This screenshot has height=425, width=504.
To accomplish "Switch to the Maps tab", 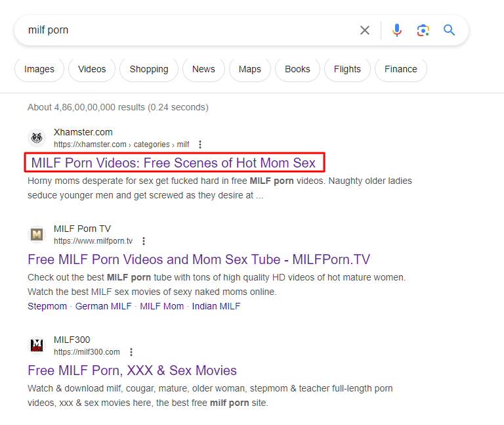I will click(x=250, y=69).
